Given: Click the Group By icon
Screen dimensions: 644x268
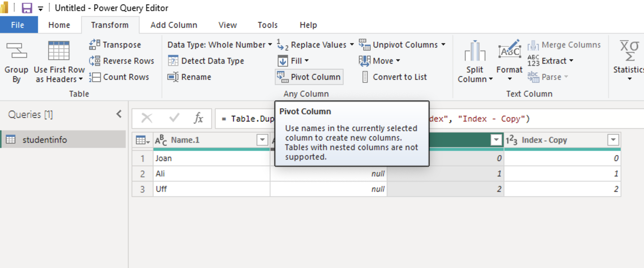Looking at the screenshot, I should click(x=16, y=51).
